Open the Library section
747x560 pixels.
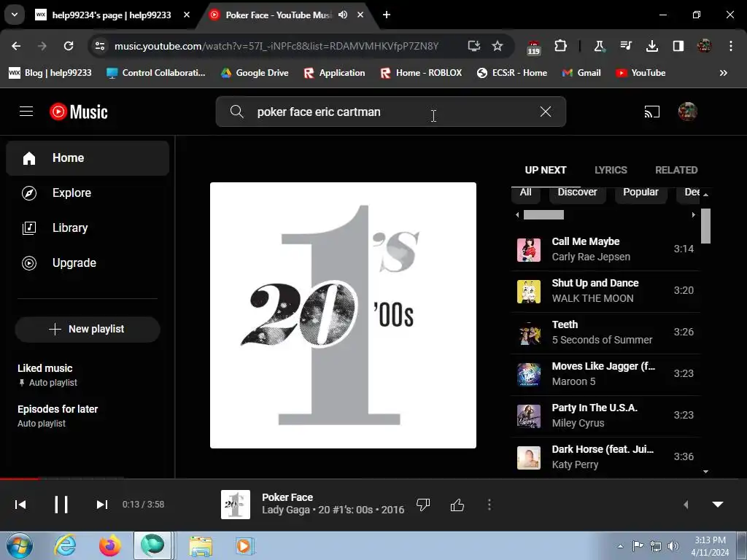[x=88, y=227]
